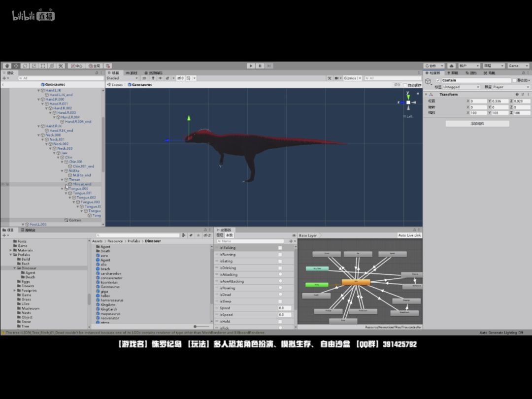Select the carcharodon prefab
The image size is (532, 399).
point(111,273)
